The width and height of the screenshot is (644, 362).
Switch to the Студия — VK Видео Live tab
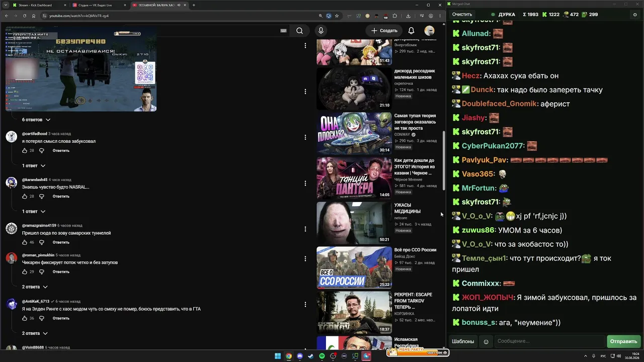point(99,5)
